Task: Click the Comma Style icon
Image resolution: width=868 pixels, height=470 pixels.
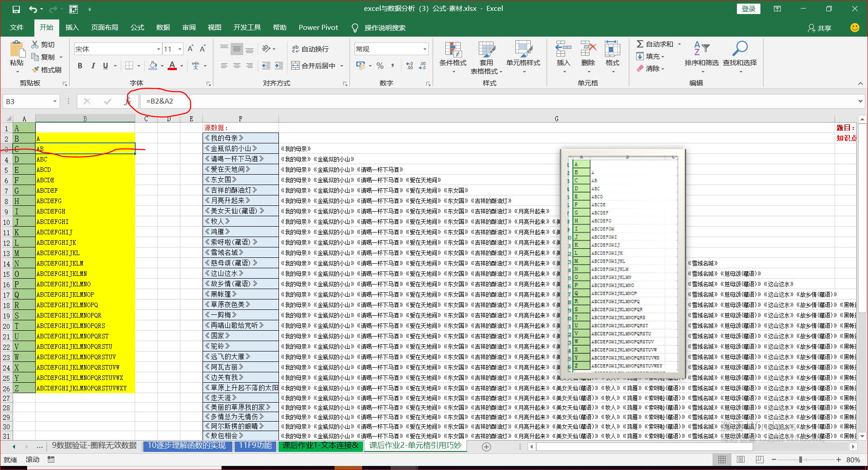Action: click(392, 66)
